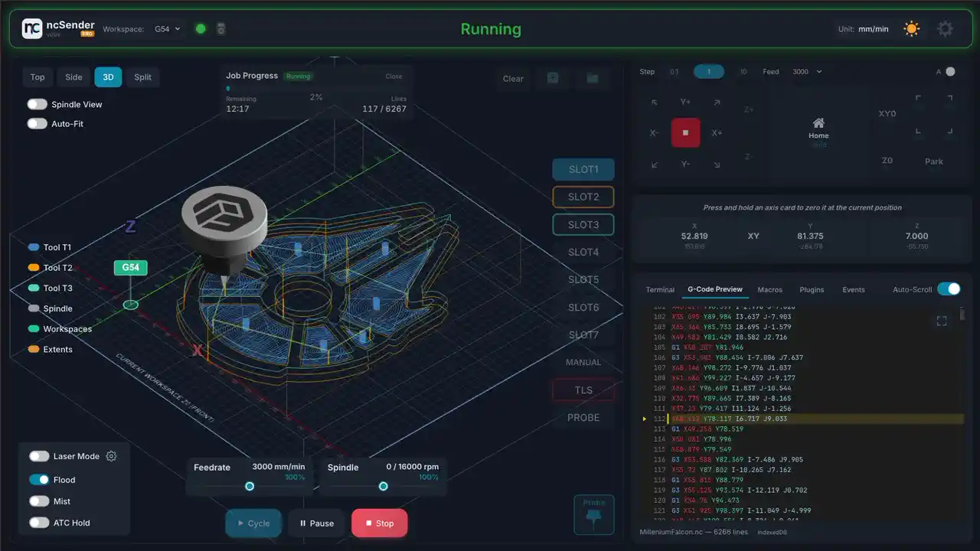
Task: Open the Terminal tab
Action: 660,289
